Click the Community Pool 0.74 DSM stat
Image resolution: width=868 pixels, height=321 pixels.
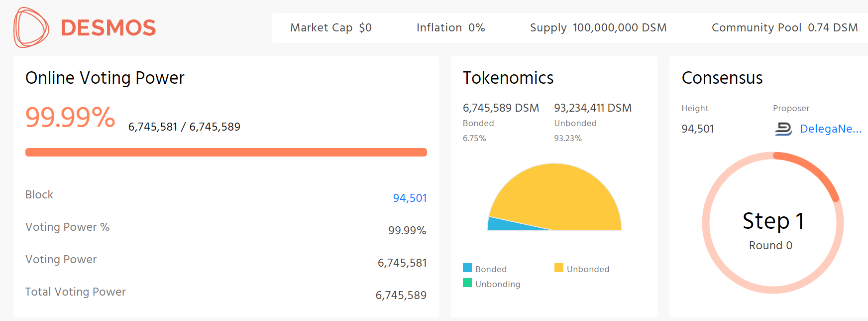point(784,28)
